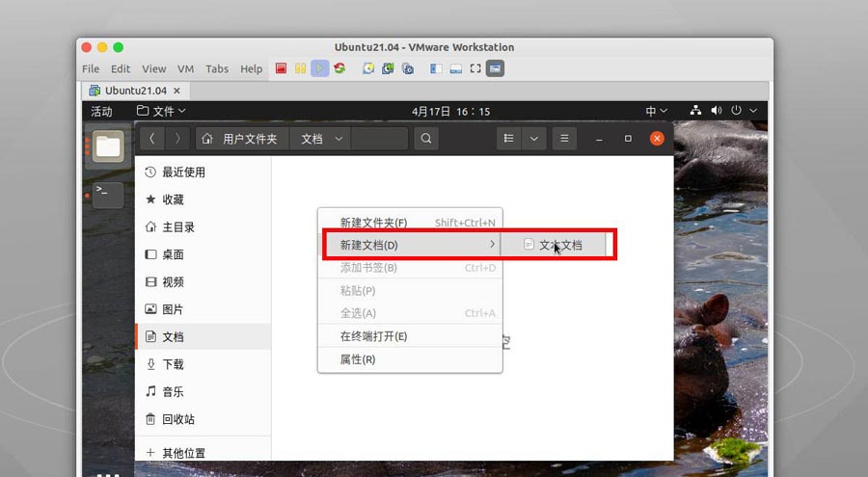Image resolution: width=868 pixels, height=477 pixels.
Task: Open the VMware Tabs menu
Action: coord(217,68)
